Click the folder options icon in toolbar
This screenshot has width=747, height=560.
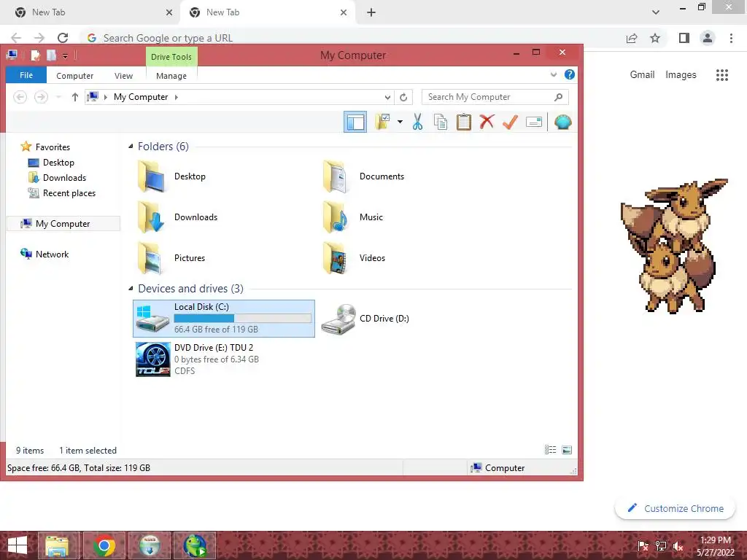coord(382,122)
